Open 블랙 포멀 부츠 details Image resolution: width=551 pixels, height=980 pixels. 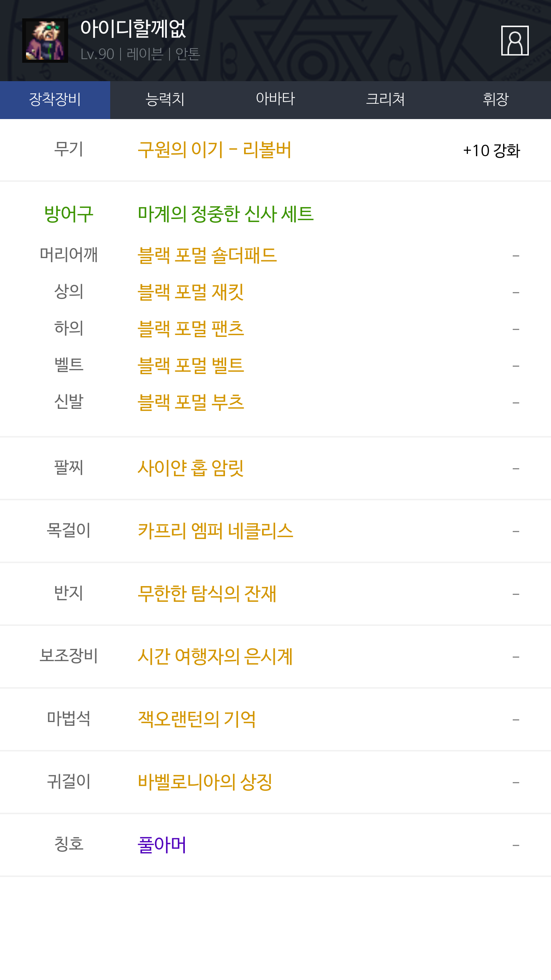coord(191,402)
